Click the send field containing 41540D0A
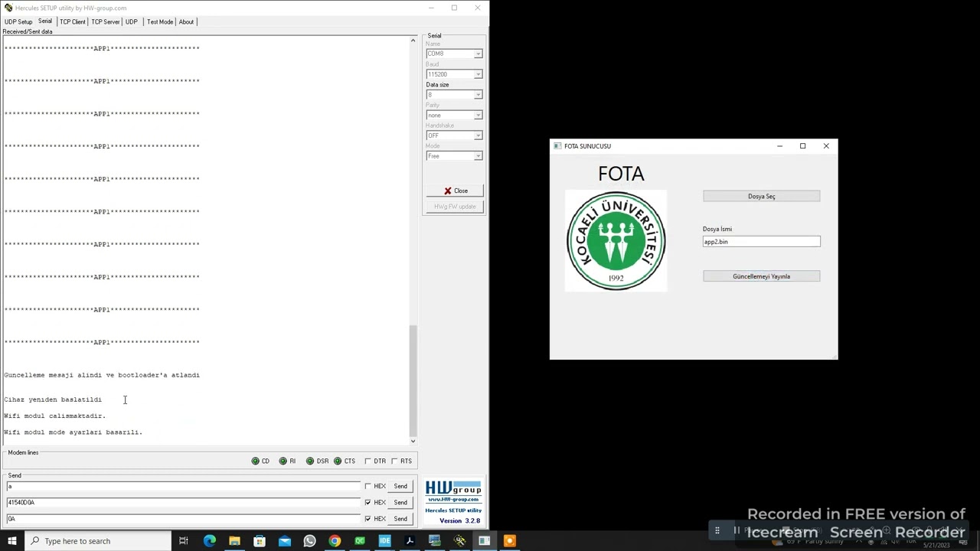 (x=182, y=502)
